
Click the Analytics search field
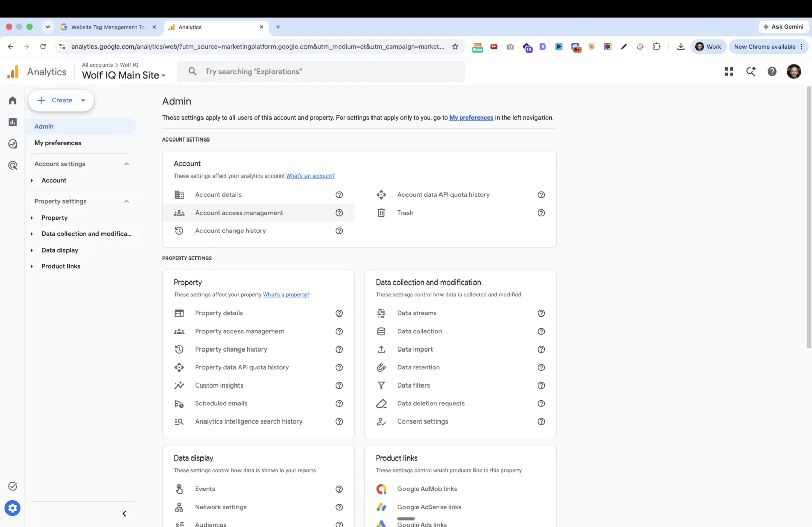tap(321, 72)
